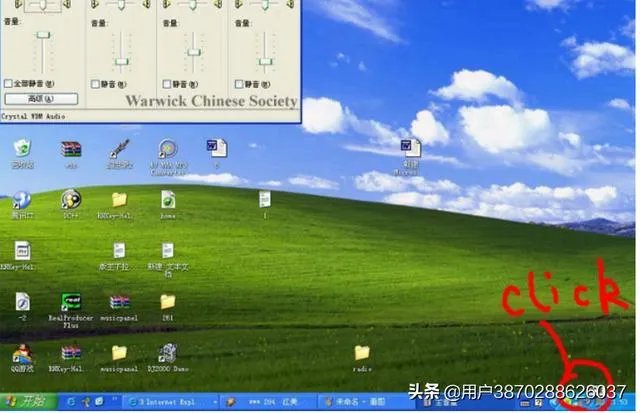Open the musicpanel folder
This screenshot has height=413, width=640.
click(119, 353)
